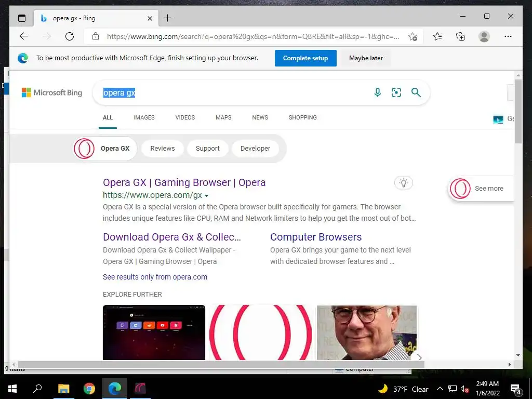Click the address bar URL text
This screenshot has width=532, height=399.
click(253, 37)
